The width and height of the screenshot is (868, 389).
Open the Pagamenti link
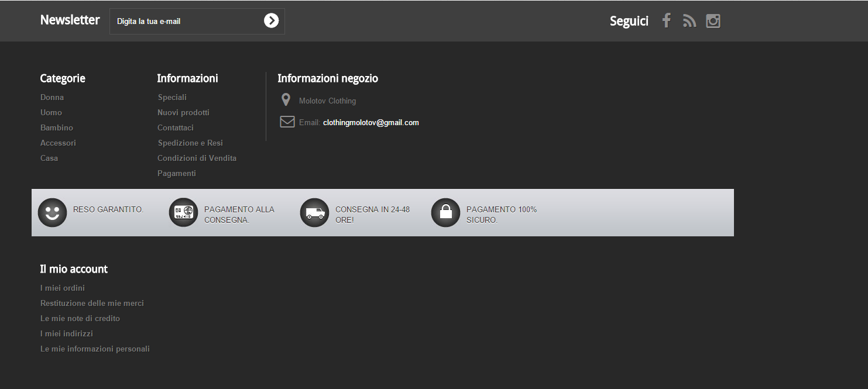coord(177,173)
